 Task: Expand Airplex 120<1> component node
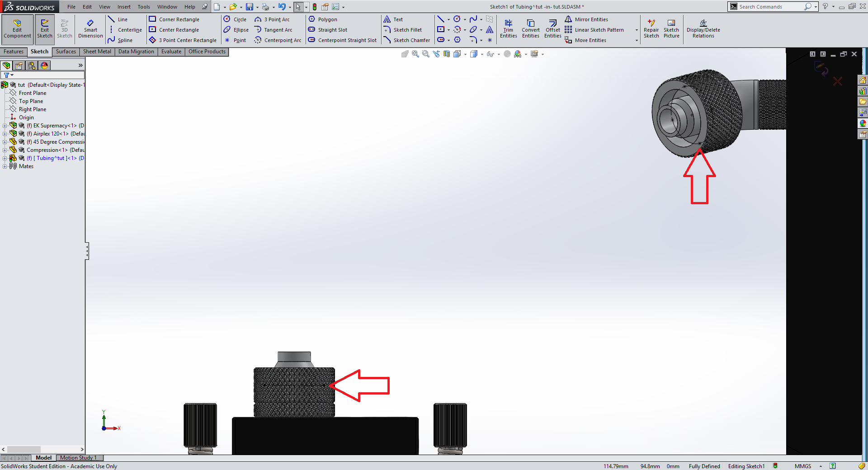point(5,134)
